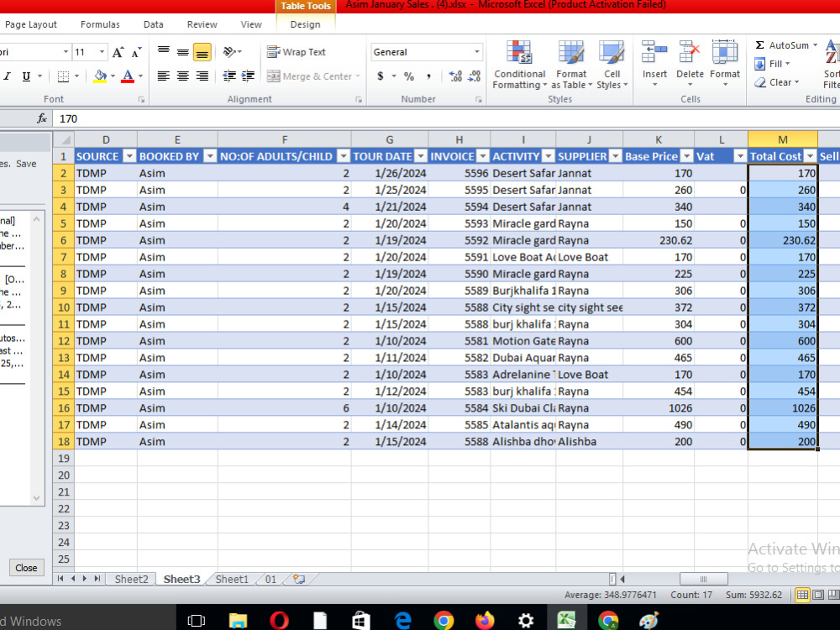Open the Table Tools Design tab
This screenshot has width=840, height=630.
306,24
